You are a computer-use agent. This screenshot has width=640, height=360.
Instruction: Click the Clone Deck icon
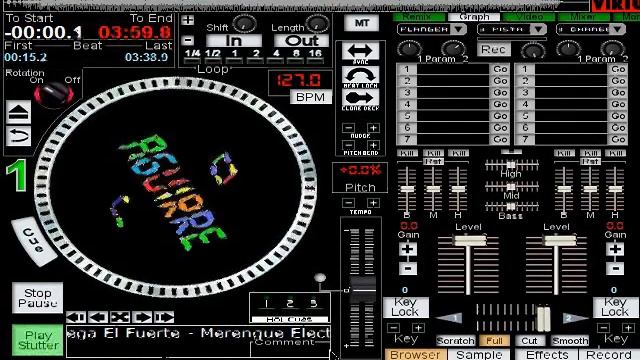(x=360, y=98)
